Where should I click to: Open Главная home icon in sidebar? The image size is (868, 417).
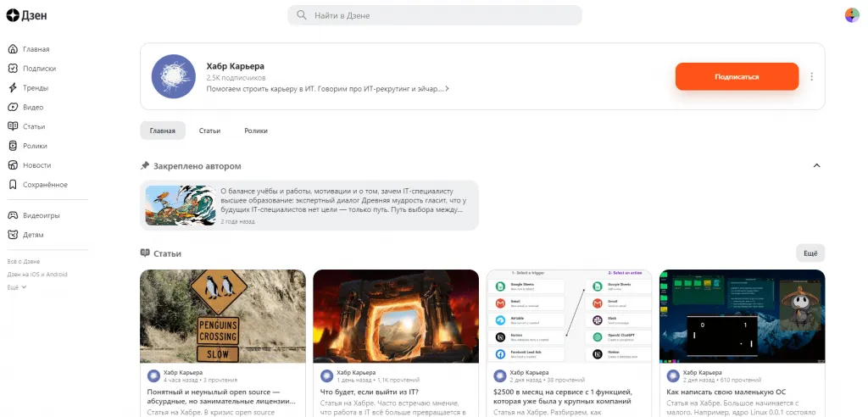13,49
